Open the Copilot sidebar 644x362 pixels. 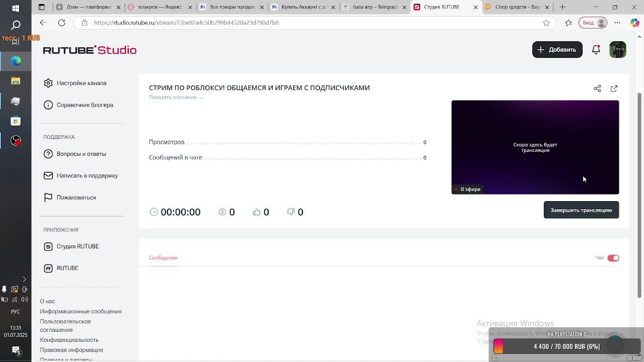coord(635,23)
